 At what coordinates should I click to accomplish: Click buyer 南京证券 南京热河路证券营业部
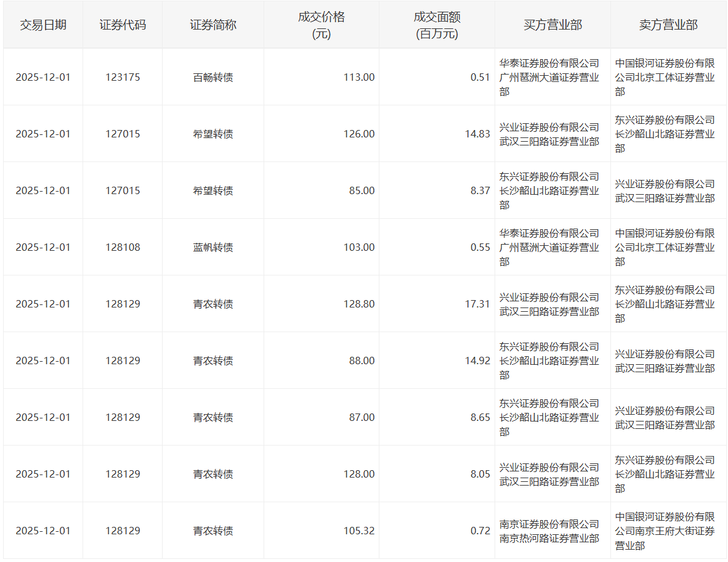[x=549, y=531]
